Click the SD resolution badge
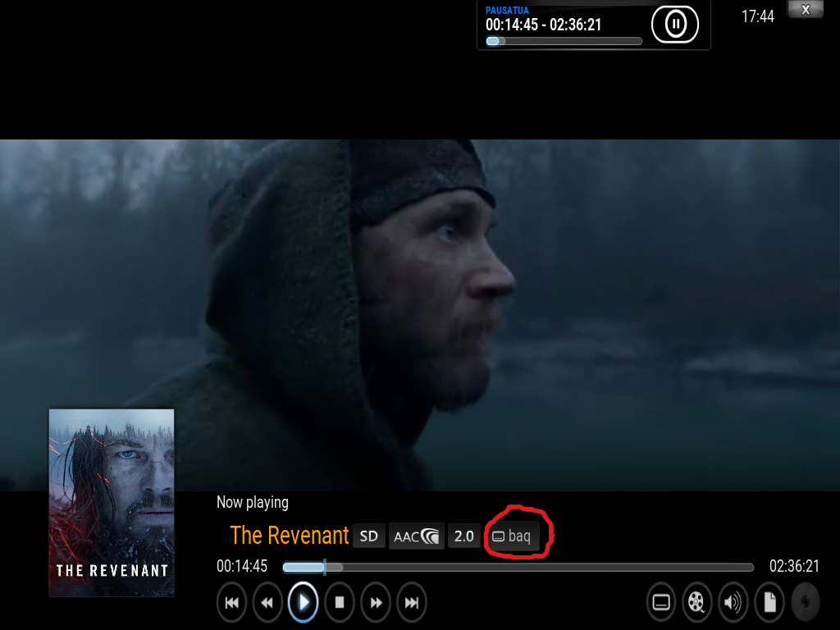The width and height of the screenshot is (840, 630). 369,536
